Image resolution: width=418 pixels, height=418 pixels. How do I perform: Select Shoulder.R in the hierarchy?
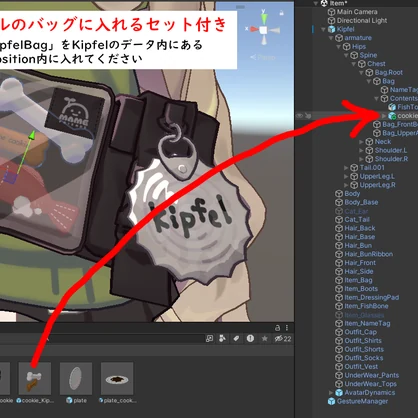[x=391, y=159]
